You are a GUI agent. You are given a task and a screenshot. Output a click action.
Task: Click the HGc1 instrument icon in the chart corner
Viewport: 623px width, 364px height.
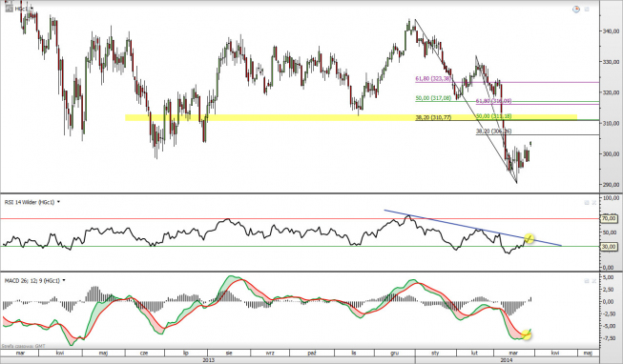[9, 8]
